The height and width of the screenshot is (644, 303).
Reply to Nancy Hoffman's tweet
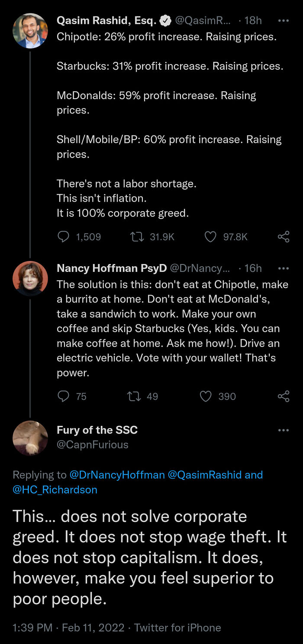coord(64,396)
